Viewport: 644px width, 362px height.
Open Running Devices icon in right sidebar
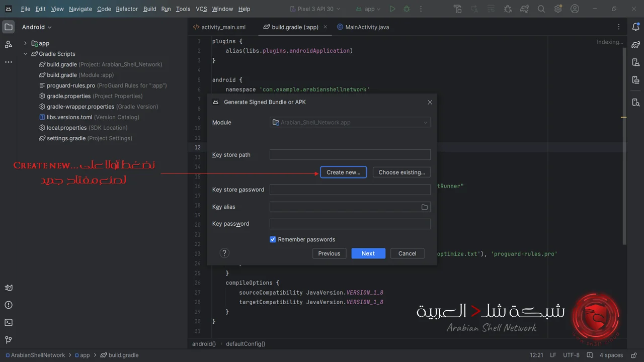(x=635, y=80)
